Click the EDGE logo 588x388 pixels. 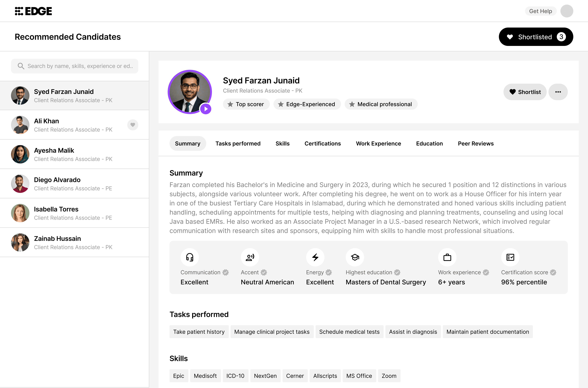(x=33, y=11)
